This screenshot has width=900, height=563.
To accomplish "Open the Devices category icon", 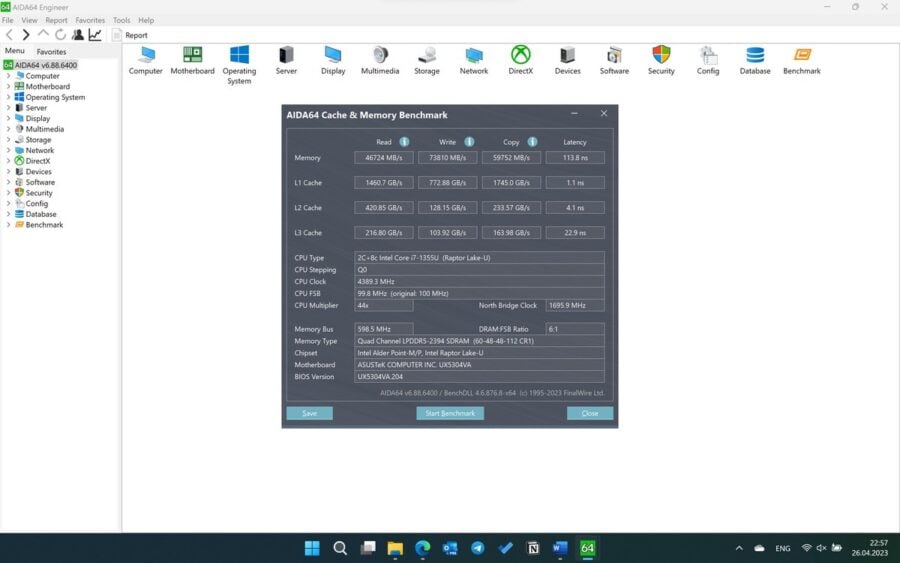I will click(567, 60).
